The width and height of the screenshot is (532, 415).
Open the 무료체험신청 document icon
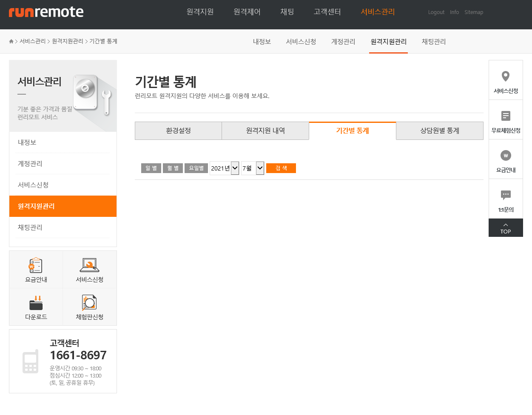point(506,116)
